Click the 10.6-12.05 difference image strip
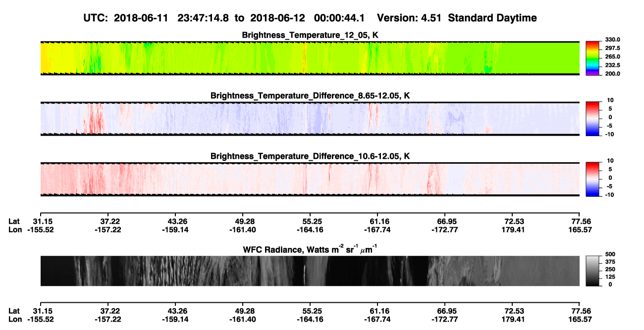 (x=310, y=179)
